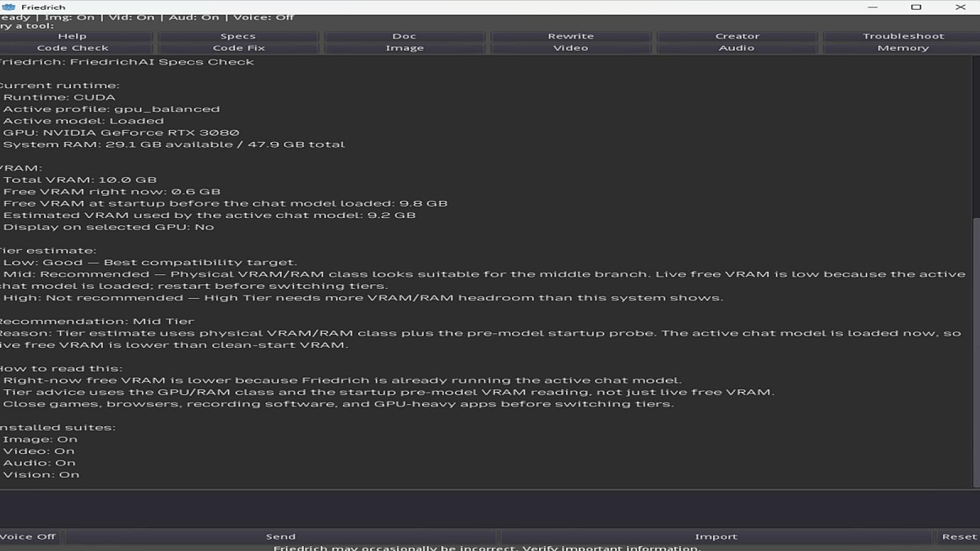980x551 pixels.
Task: Open the Specs tool
Action: (238, 36)
